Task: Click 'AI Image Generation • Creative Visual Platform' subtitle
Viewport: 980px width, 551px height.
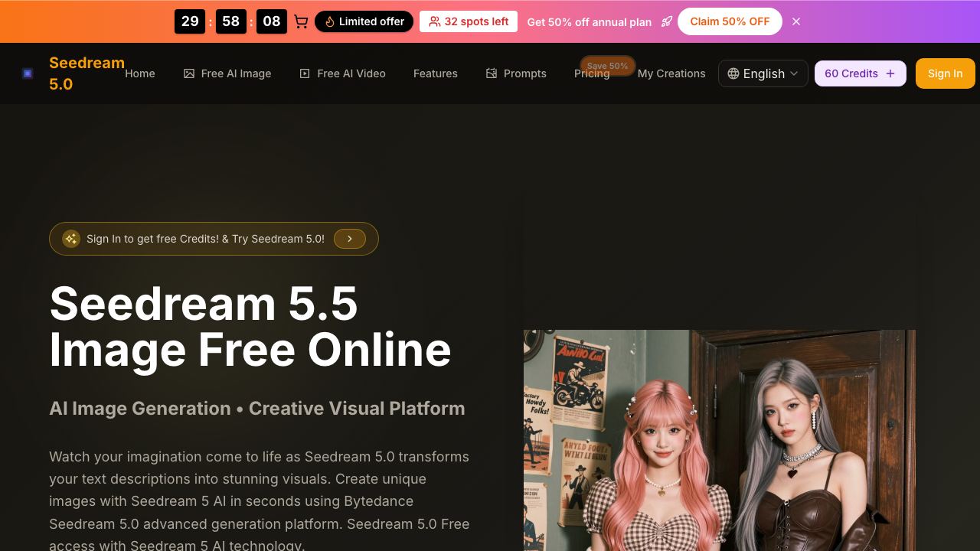Action: point(257,409)
